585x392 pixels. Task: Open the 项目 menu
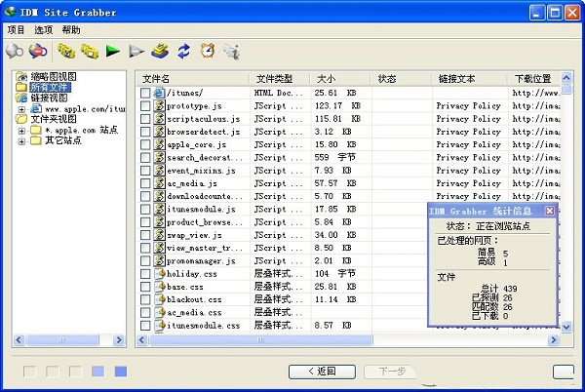[x=16, y=30]
